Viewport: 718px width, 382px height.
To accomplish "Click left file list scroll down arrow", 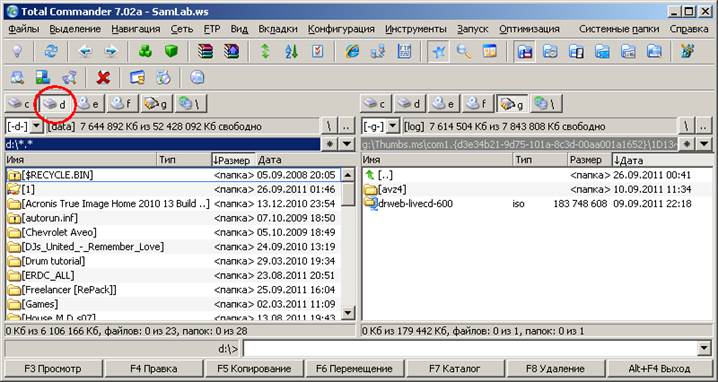I will pyautogui.click(x=348, y=313).
